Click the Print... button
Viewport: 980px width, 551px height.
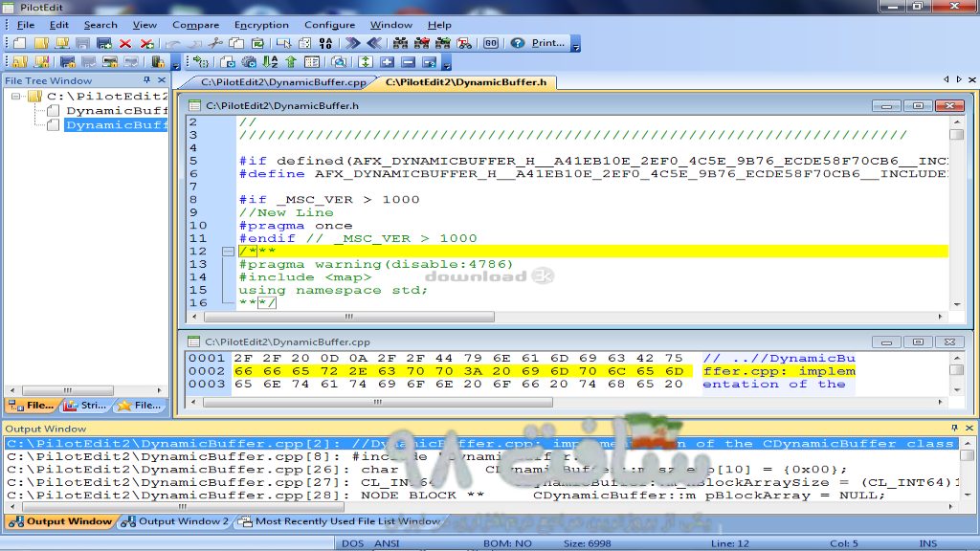(x=547, y=43)
